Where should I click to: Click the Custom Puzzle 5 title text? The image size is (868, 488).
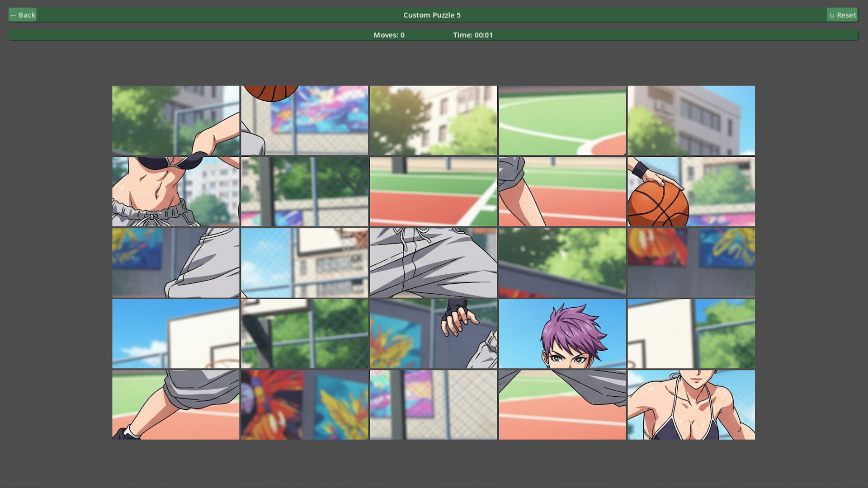click(432, 14)
